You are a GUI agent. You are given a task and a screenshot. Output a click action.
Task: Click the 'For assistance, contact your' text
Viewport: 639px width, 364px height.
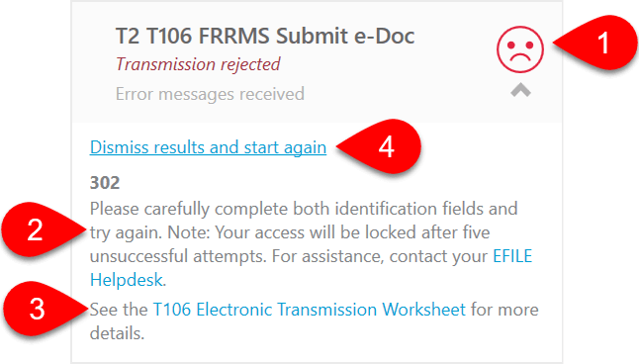pos(380,256)
